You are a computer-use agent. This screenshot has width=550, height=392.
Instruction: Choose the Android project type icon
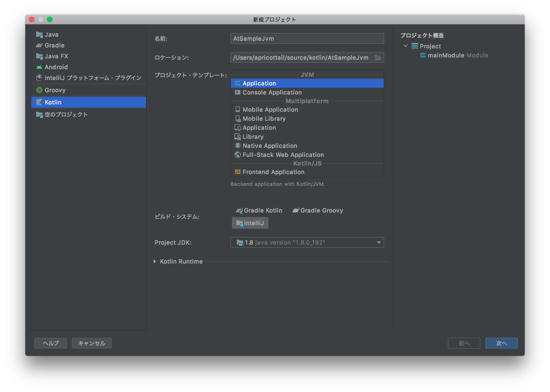pos(39,67)
